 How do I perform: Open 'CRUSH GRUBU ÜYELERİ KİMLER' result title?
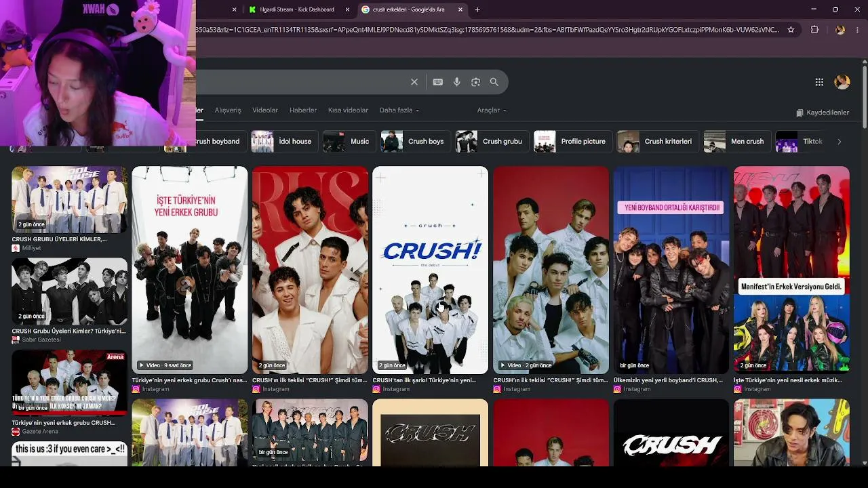pyautogui.click(x=59, y=239)
